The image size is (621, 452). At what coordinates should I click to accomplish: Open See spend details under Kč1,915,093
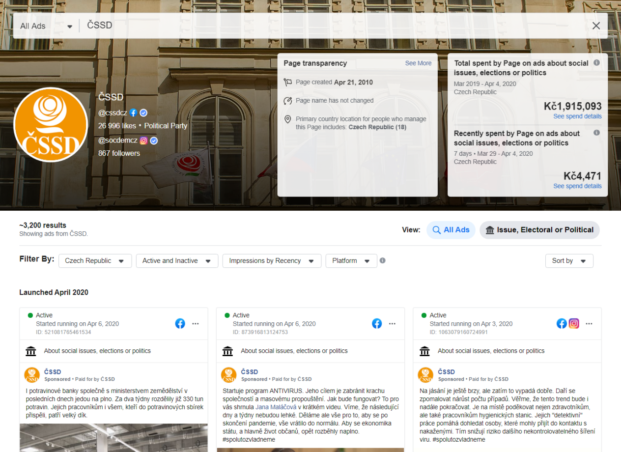577,116
